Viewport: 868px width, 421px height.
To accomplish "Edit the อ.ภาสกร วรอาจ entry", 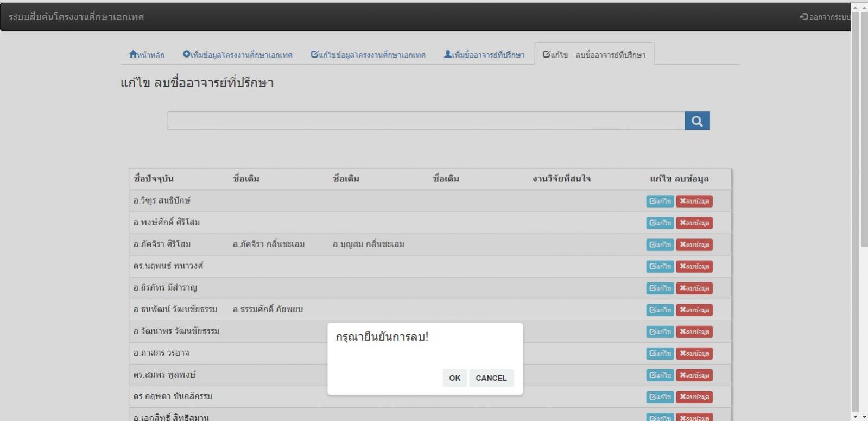I will [660, 353].
